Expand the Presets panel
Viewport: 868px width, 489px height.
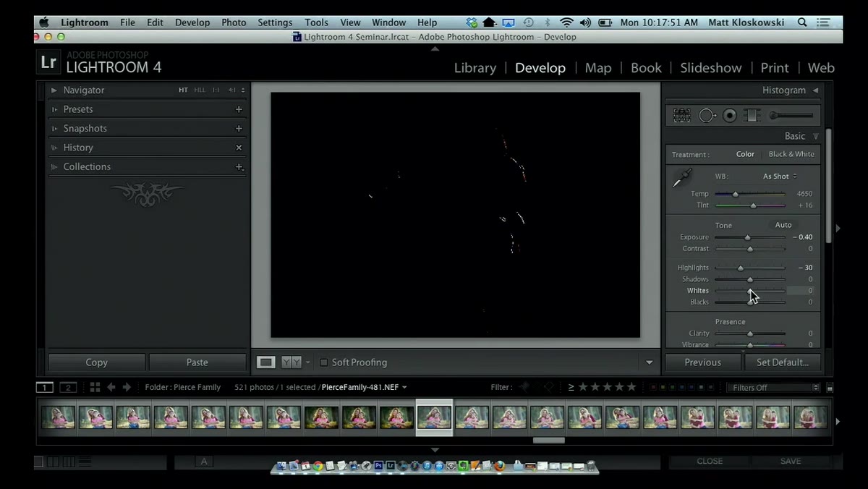(54, 109)
